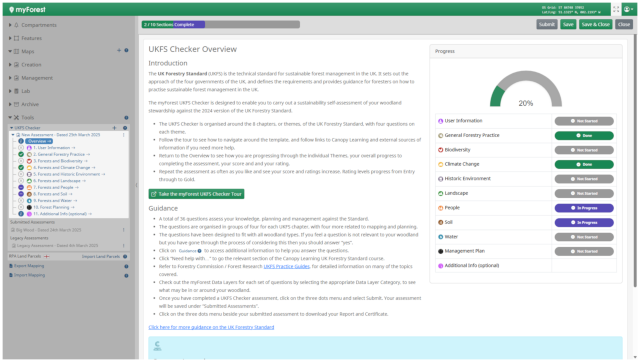Click Done badge for General Forestry Practice
This screenshot has height=362, width=640.
coord(584,135)
